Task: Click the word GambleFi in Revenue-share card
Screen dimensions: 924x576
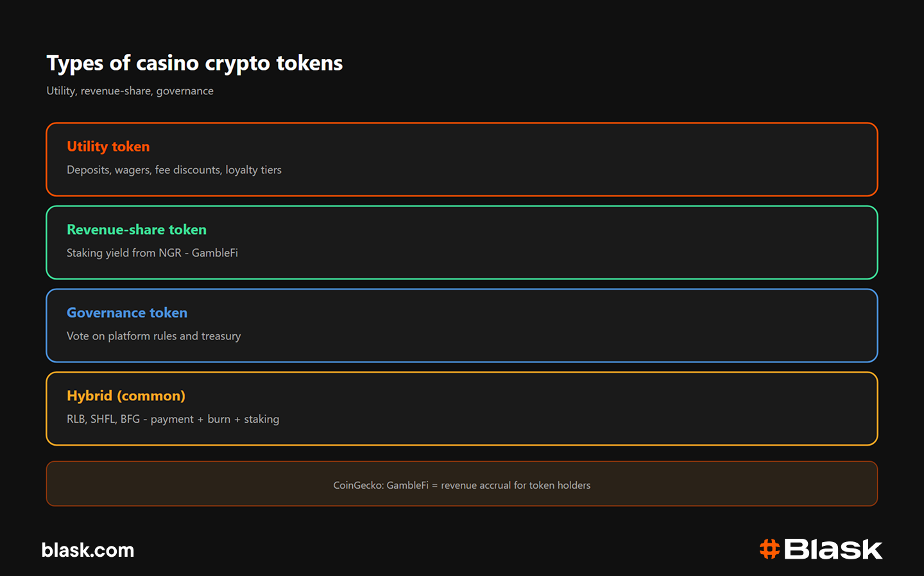Action: [x=215, y=253]
